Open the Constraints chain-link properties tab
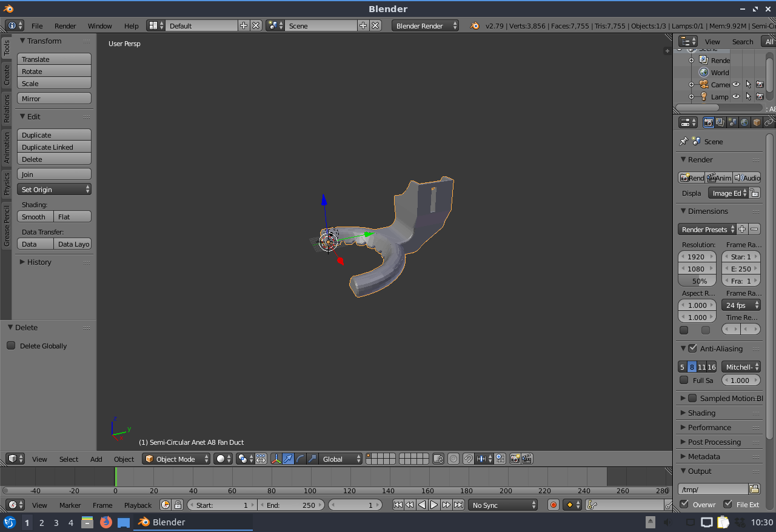This screenshot has width=776, height=532. [x=769, y=122]
